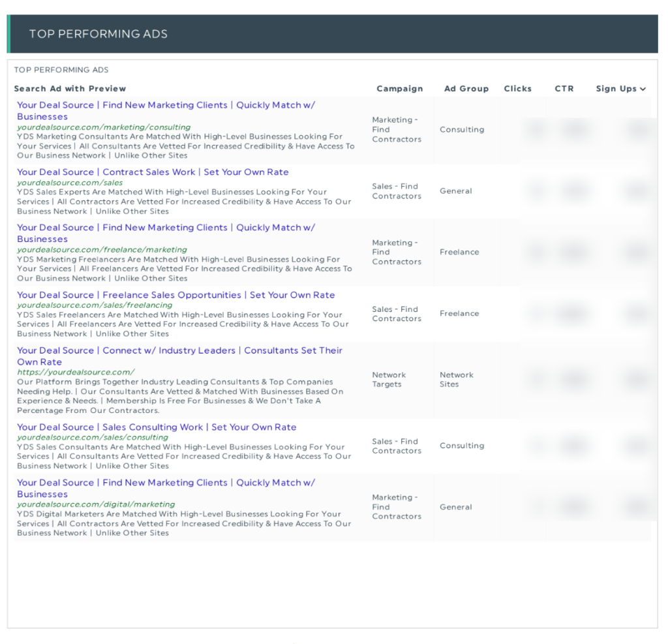Open the marketing/consulting ad headline link
The image size is (668, 644).
[x=166, y=110]
